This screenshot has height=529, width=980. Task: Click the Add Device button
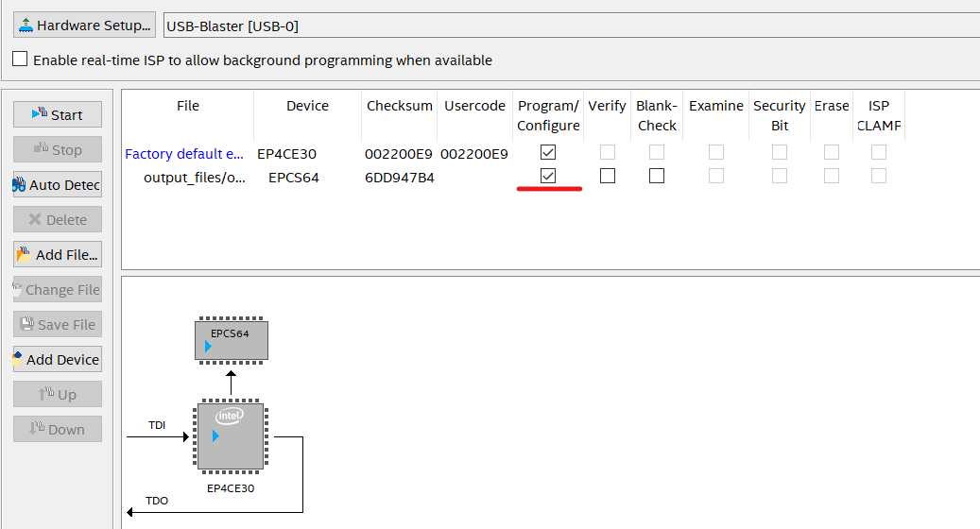pyautogui.click(x=57, y=359)
